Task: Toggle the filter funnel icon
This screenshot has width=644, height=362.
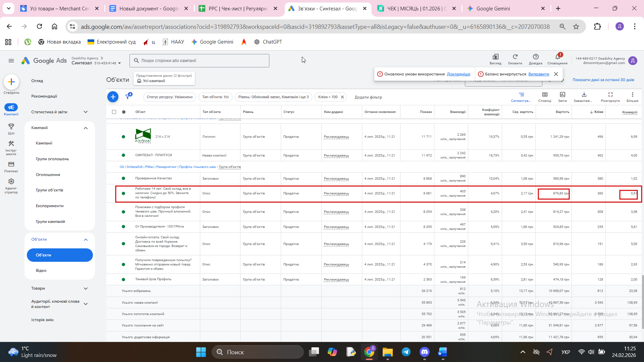Action: 128,97
